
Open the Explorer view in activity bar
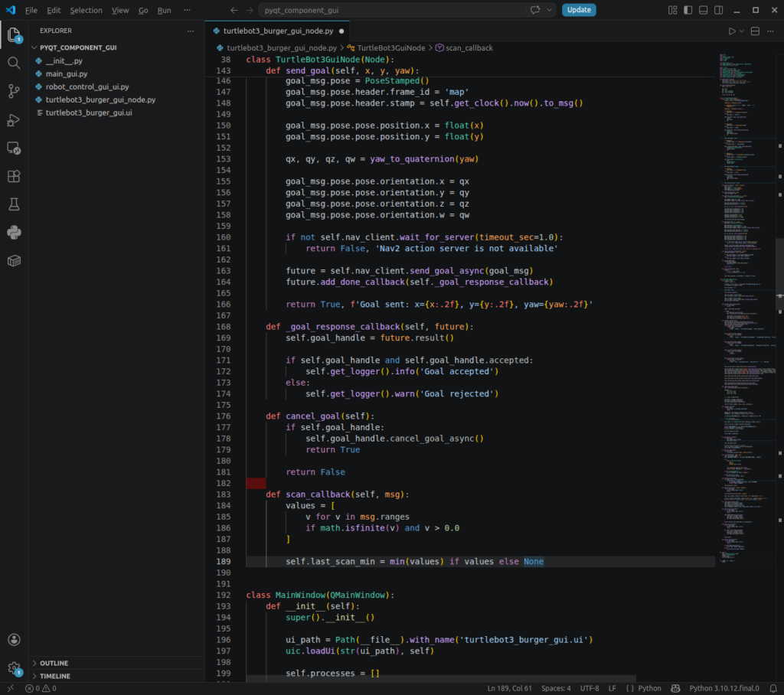point(14,35)
